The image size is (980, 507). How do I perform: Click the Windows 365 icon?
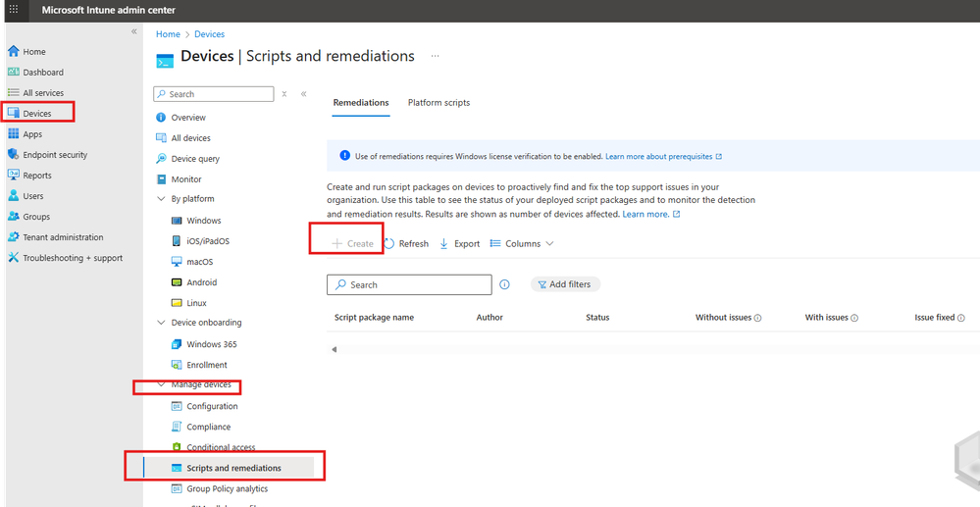(x=177, y=344)
